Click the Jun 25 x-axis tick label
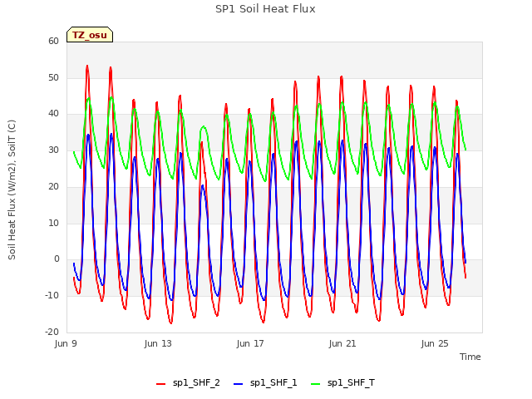The image size is (532, 399). pos(435,343)
